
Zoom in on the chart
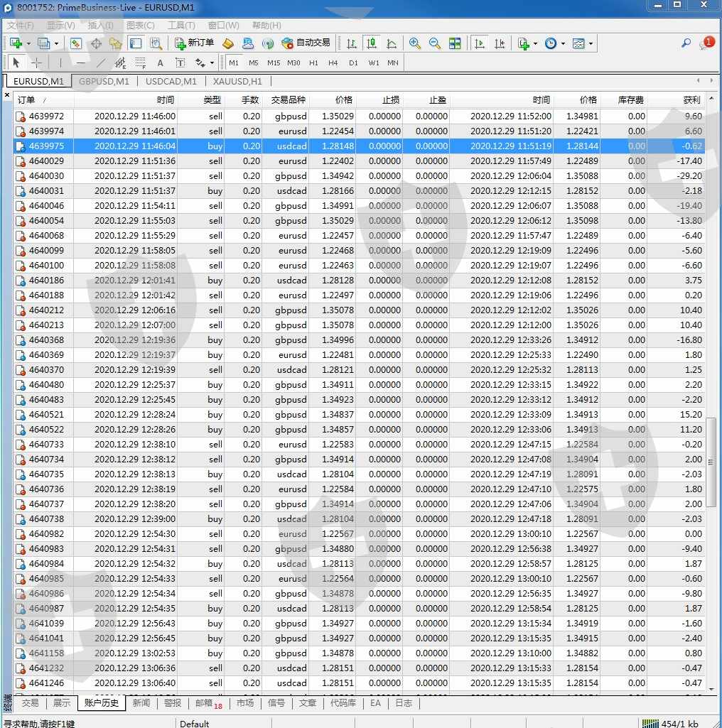pyautogui.click(x=415, y=43)
